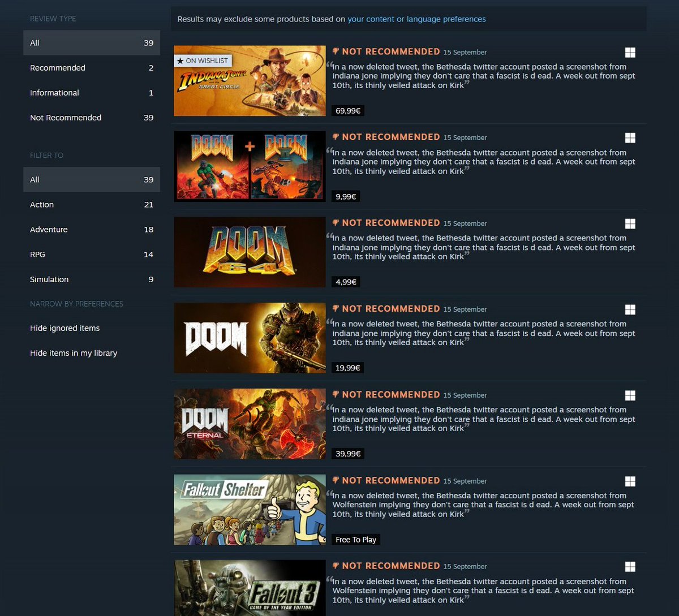Filter results to Adventure genre
Viewport: 679px width, 616px height.
point(92,230)
